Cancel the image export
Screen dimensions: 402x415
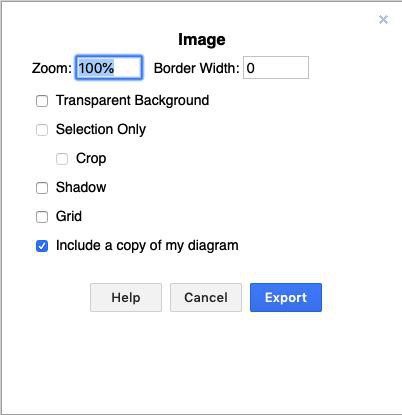(x=206, y=297)
